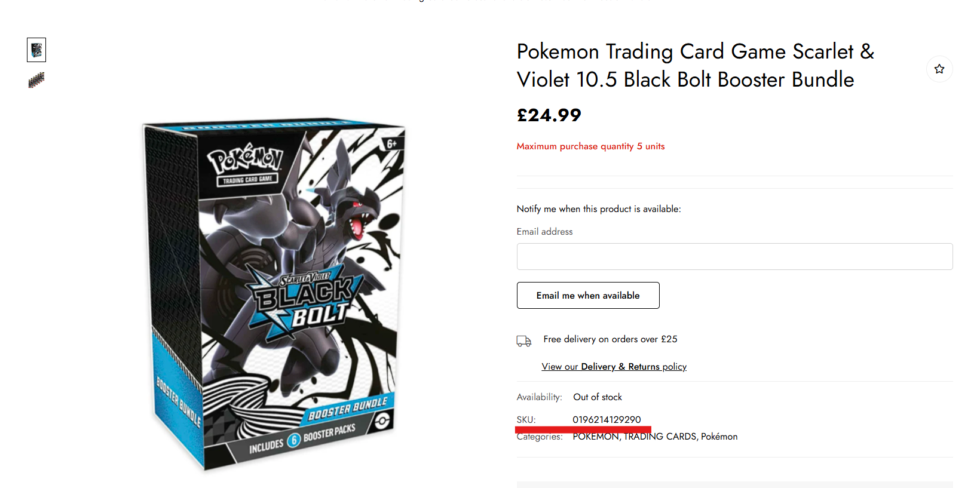This screenshot has height=488, width=980.
Task: Click the Notify me when available text
Action: (599, 209)
